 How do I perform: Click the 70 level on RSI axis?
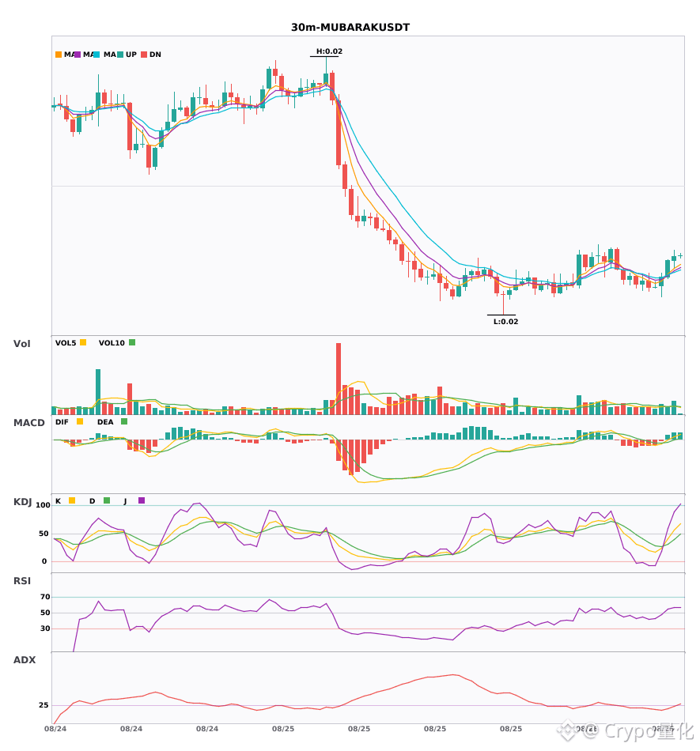click(45, 597)
